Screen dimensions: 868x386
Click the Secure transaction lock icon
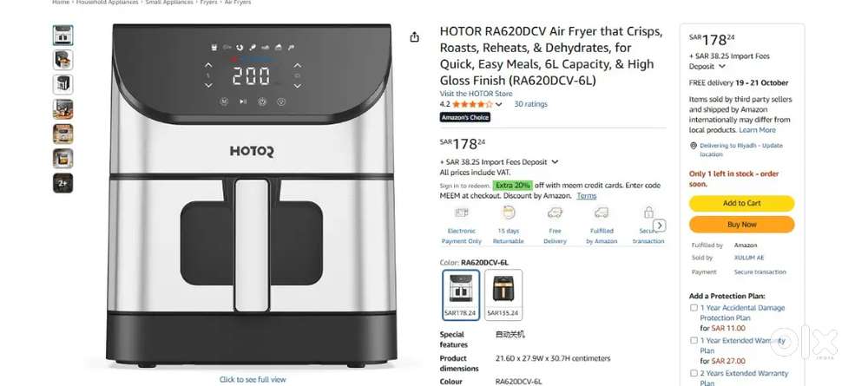click(x=648, y=213)
